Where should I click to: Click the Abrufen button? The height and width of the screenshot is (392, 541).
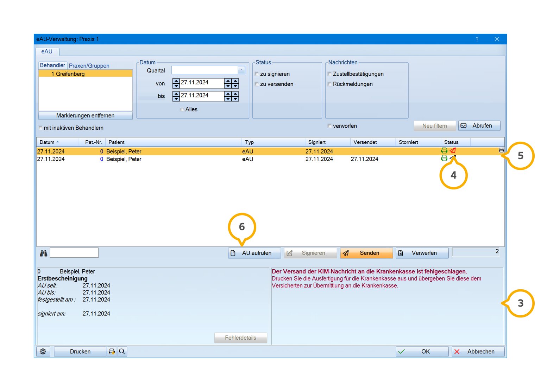(479, 126)
